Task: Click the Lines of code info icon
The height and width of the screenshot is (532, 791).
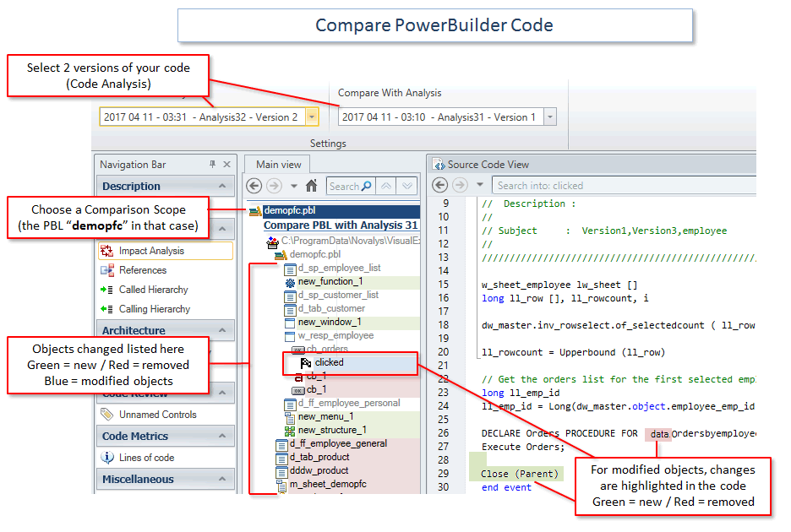Action: [x=107, y=458]
